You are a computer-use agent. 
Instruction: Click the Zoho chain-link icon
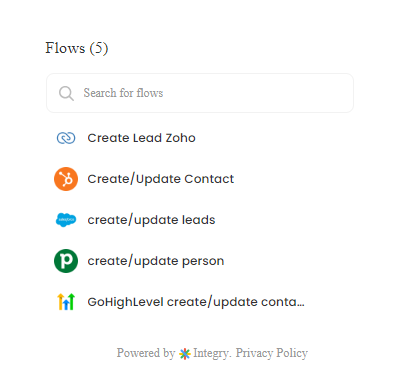[x=66, y=138]
